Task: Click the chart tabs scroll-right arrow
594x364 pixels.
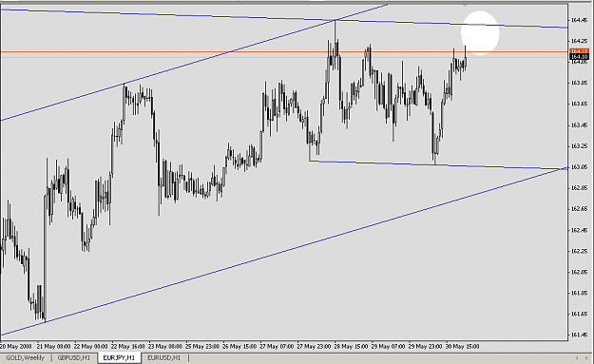Action: pyautogui.click(x=586, y=358)
